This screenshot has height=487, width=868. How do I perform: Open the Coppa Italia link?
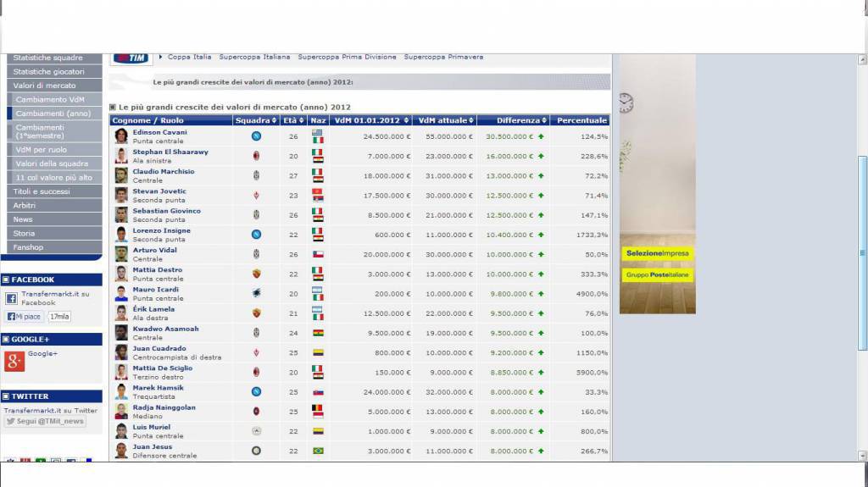click(x=189, y=58)
